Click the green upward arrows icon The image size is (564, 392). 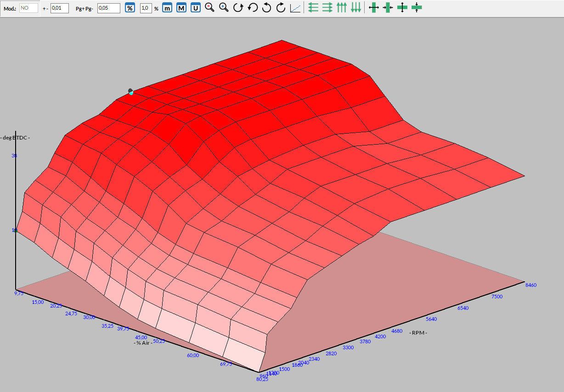[342, 8]
